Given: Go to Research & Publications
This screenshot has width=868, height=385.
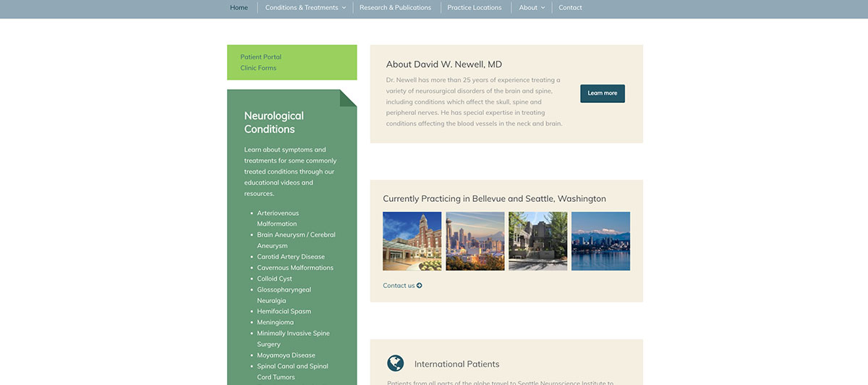Looking at the screenshot, I should tap(395, 8).
